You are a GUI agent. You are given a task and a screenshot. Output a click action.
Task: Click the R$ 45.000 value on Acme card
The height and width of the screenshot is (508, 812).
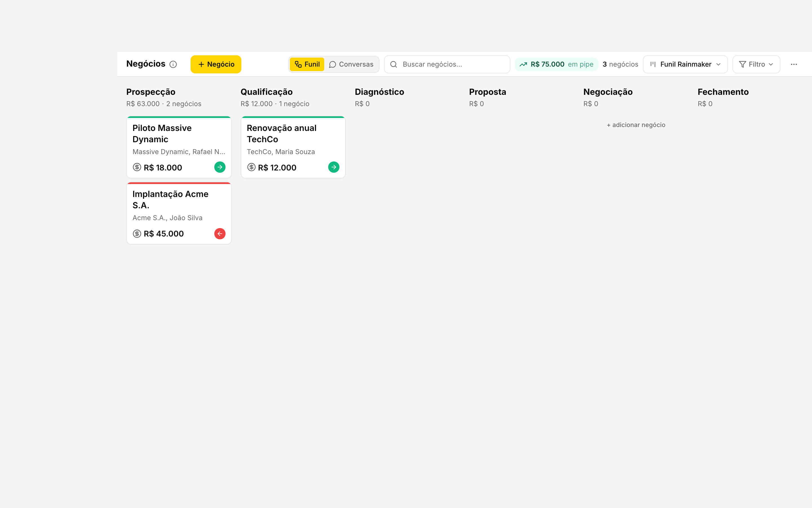click(164, 233)
